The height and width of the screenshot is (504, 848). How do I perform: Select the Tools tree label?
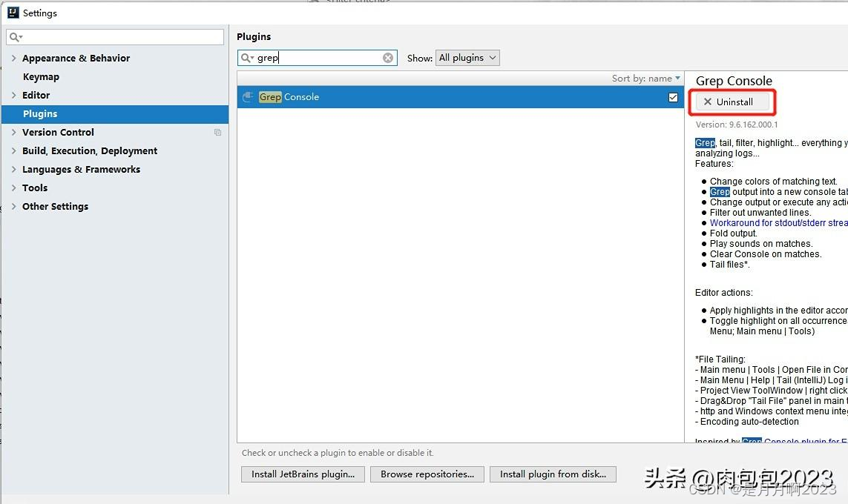coord(35,188)
